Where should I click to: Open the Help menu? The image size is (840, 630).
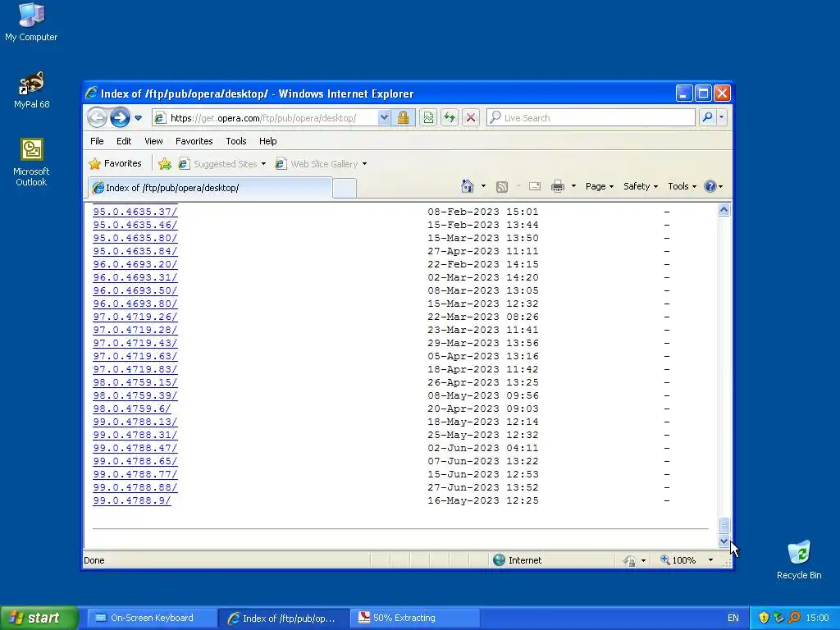click(x=268, y=141)
